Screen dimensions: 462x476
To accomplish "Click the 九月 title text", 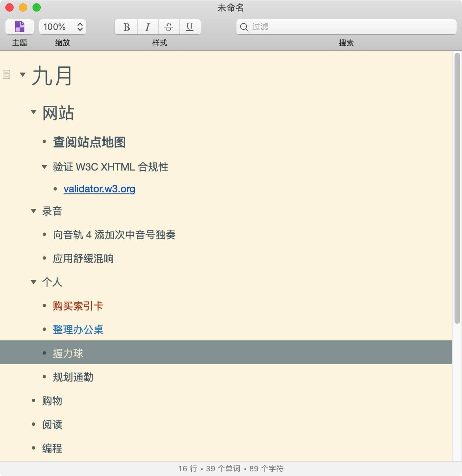I will 52,75.
